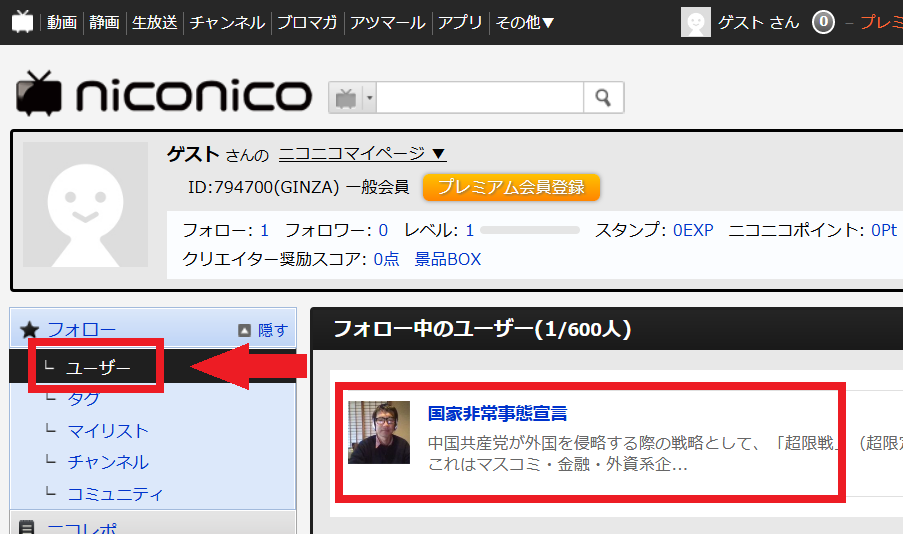This screenshot has width=903, height=534.
Task: Click the ニコレポ section icon
Action: tap(26, 528)
